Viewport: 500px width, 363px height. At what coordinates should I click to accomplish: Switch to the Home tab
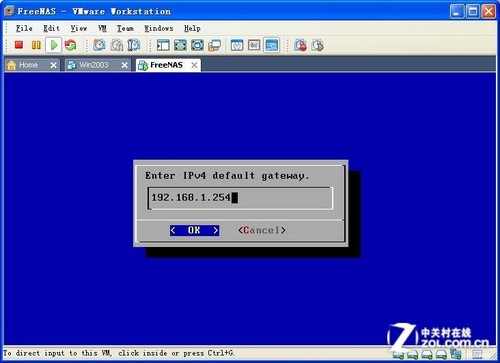[28, 65]
